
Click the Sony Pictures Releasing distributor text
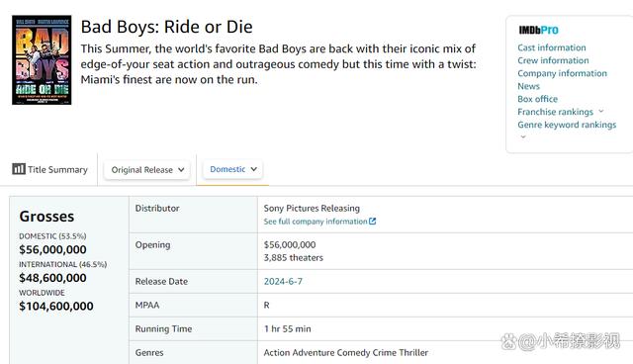click(312, 209)
